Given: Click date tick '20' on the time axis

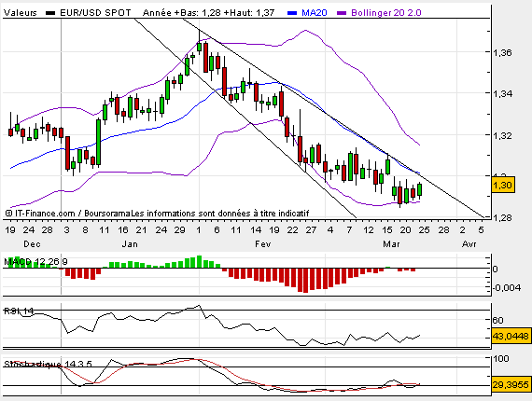Looking at the screenshot, I should tap(406, 230).
